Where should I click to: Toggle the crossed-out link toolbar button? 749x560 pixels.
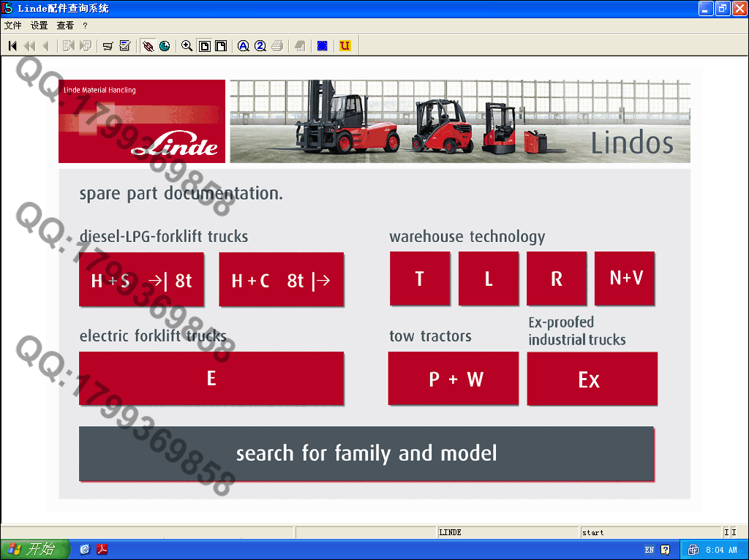click(148, 46)
